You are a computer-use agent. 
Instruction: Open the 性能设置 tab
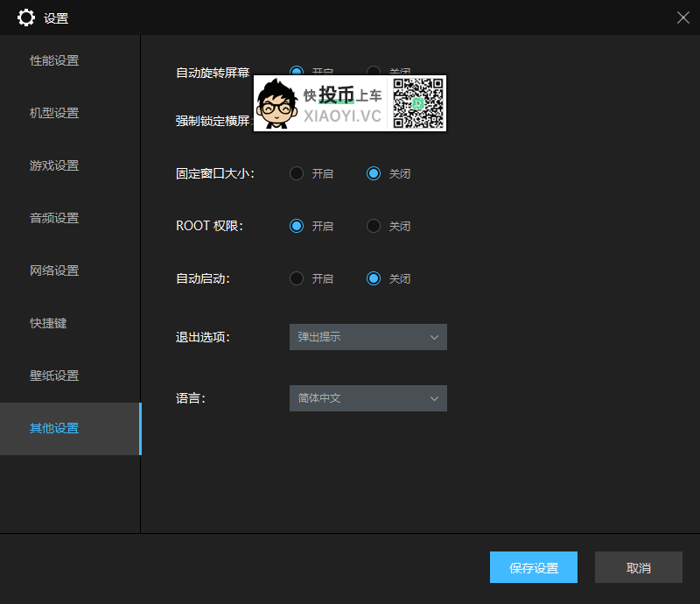coord(54,60)
